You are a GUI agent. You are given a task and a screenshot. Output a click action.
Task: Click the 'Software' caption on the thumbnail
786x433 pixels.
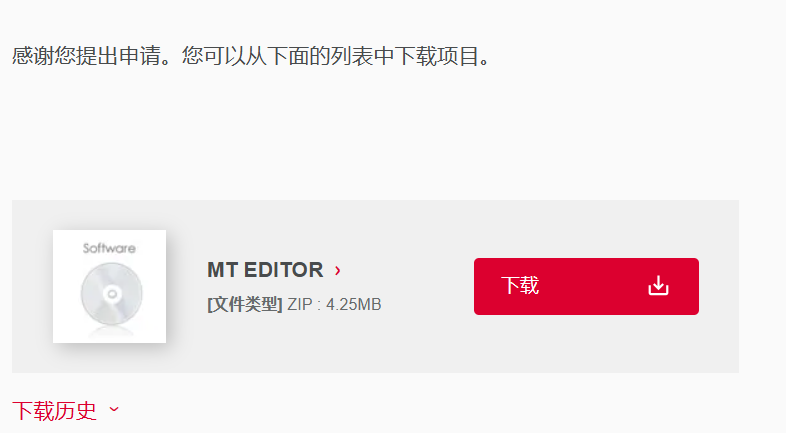tap(109, 248)
